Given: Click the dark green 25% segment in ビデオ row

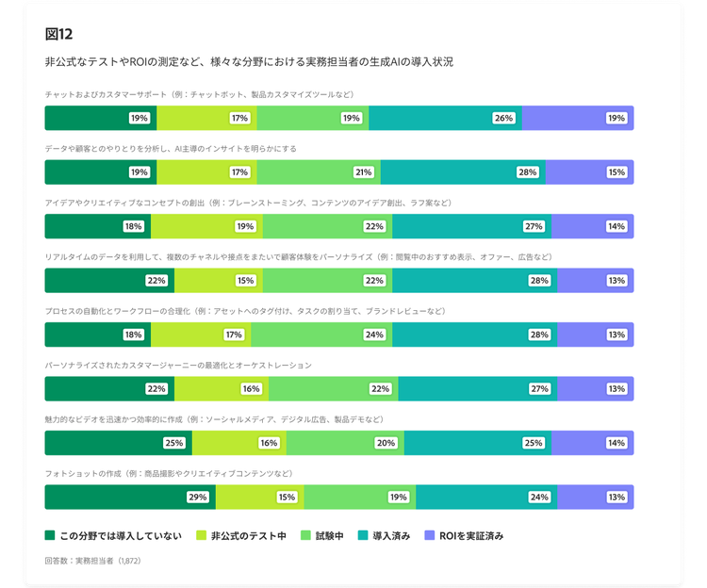Looking at the screenshot, I should click(x=118, y=443).
